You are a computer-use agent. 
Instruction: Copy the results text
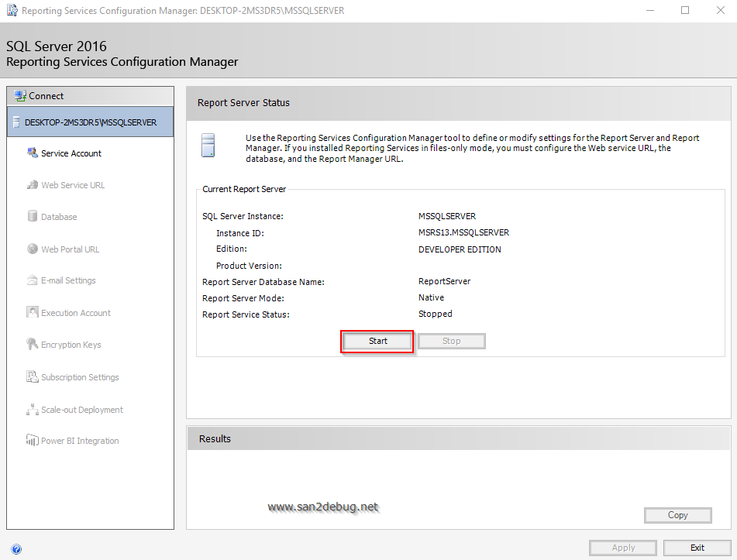click(677, 515)
